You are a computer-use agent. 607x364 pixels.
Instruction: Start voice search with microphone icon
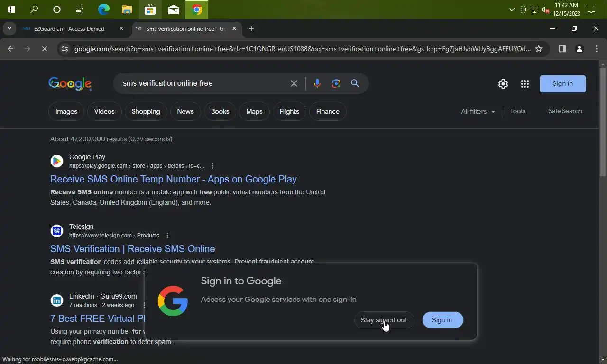point(317,83)
